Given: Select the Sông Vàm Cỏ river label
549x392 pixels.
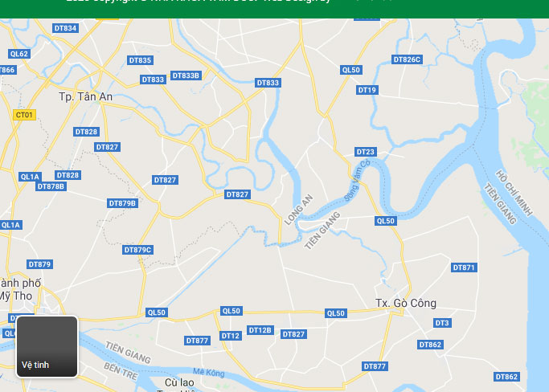Looking at the screenshot, I should point(357,180).
